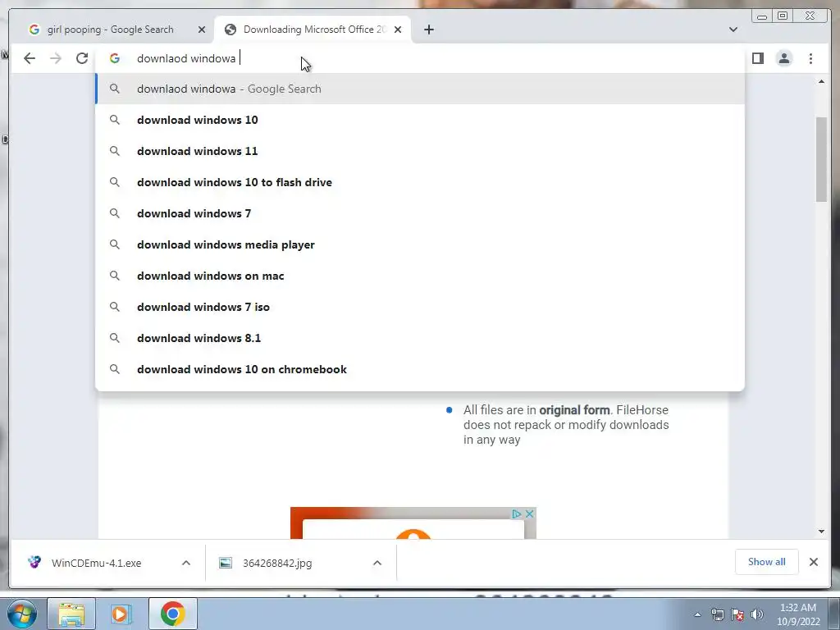Choose 'download windows 10' suggestion
This screenshot has width=840, height=630.
[x=420, y=120]
